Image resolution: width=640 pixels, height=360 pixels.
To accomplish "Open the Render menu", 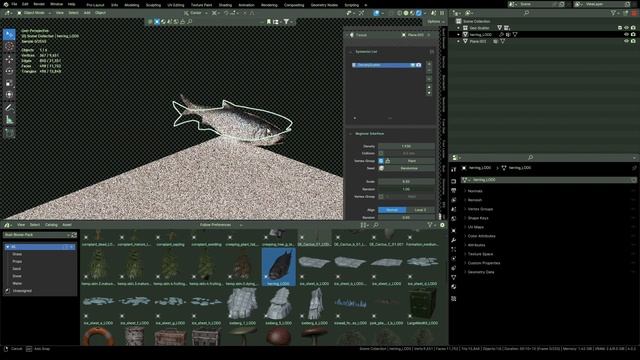I will 39,4.
